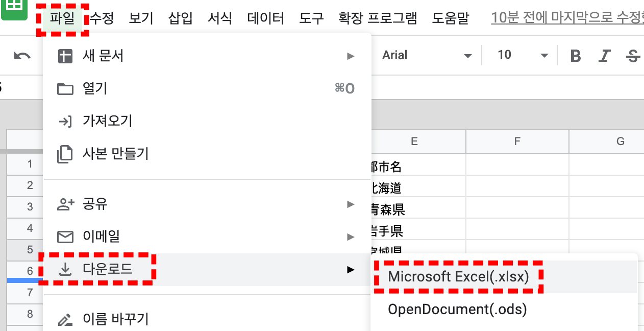Select the cell containing 青森県

coord(418,207)
